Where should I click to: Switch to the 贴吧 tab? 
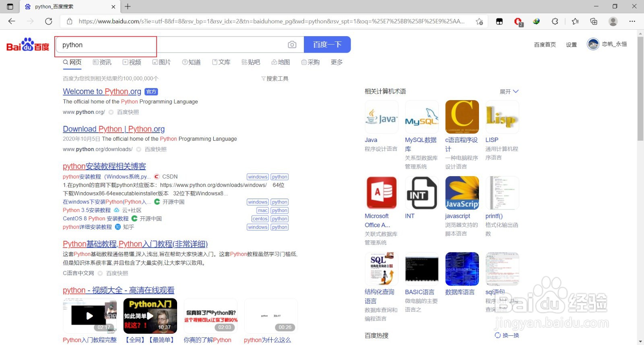tap(251, 62)
